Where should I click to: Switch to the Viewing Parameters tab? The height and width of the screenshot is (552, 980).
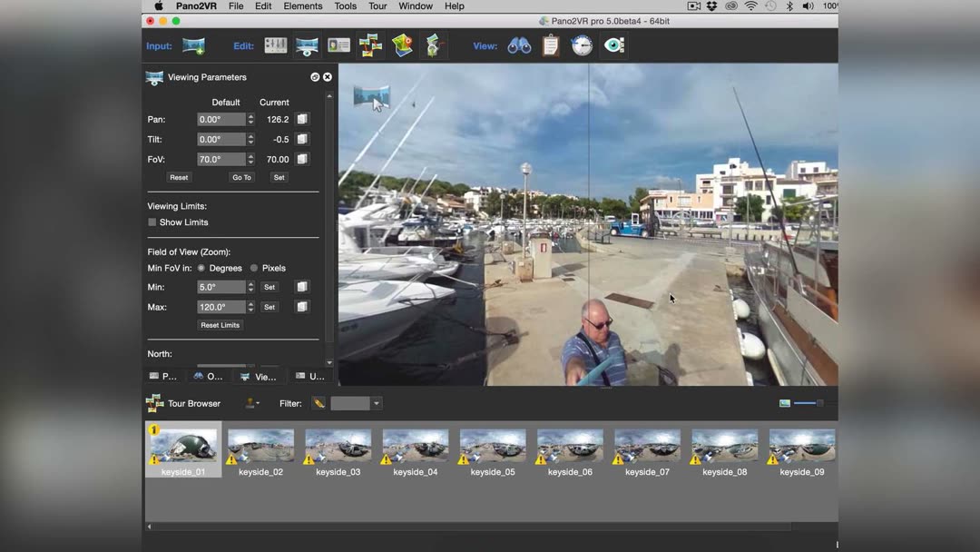(x=259, y=376)
